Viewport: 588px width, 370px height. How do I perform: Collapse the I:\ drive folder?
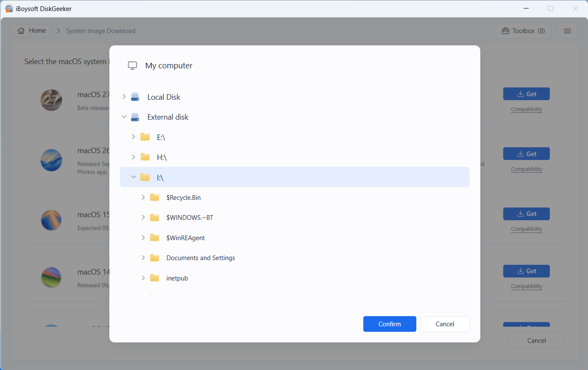134,177
